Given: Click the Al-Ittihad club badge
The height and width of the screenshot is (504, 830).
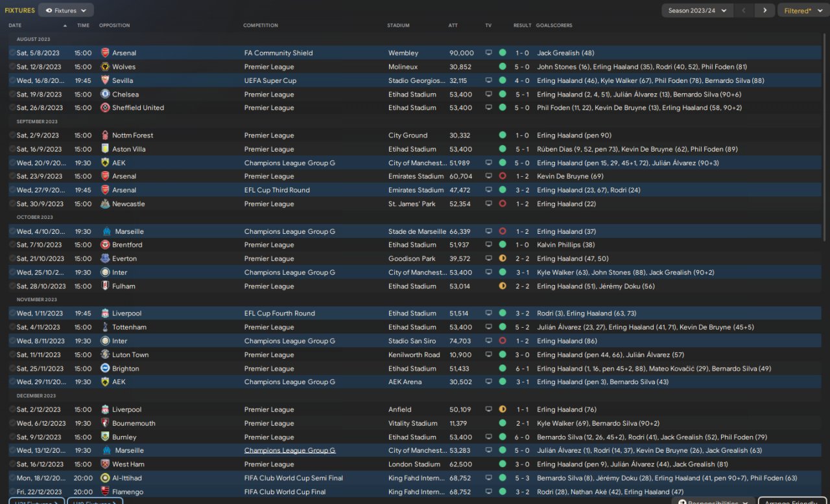Looking at the screenshot, I should click(105, 478).
